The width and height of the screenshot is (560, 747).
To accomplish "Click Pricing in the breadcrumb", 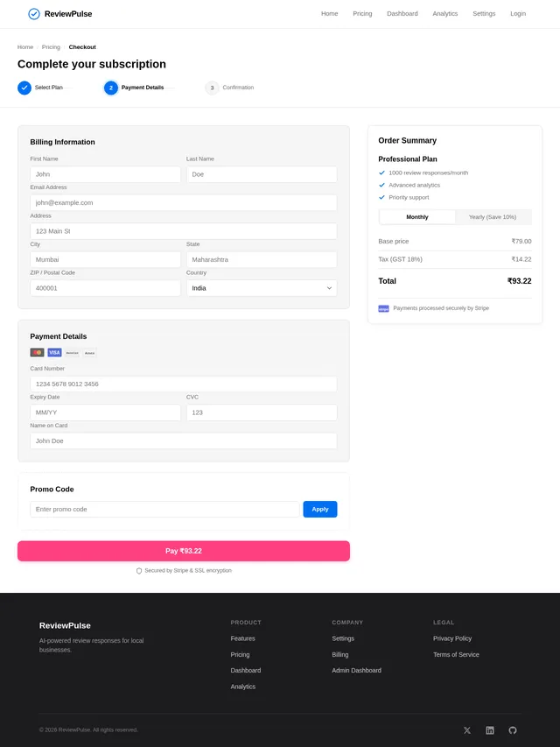I will click(51, 47).
